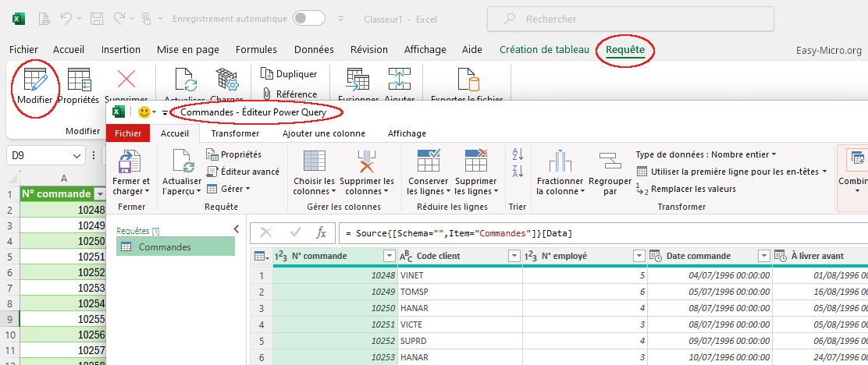Viewport: 868px width, 365px height.
Task: Click Code client ABC type icon
Action: (x=406, y=256)
